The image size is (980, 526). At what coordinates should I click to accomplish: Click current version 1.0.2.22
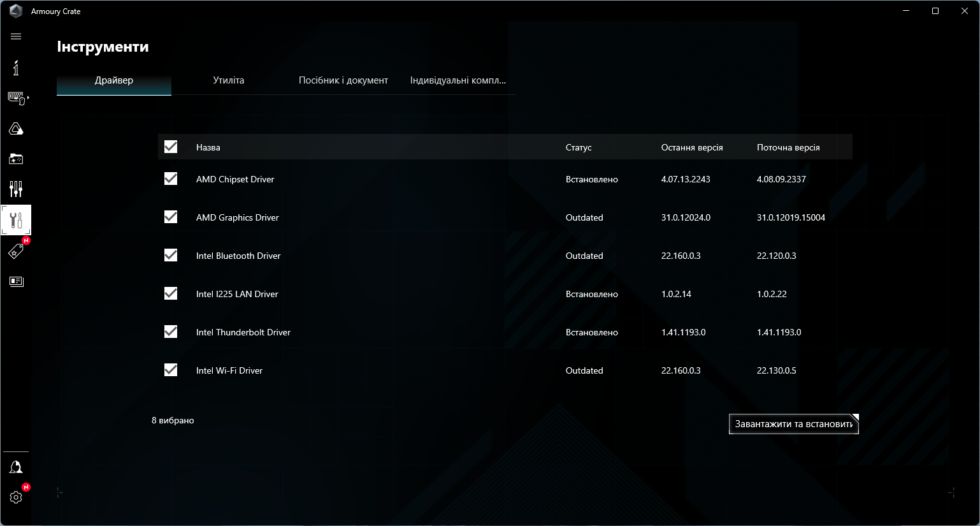click(x=772, y=294)
